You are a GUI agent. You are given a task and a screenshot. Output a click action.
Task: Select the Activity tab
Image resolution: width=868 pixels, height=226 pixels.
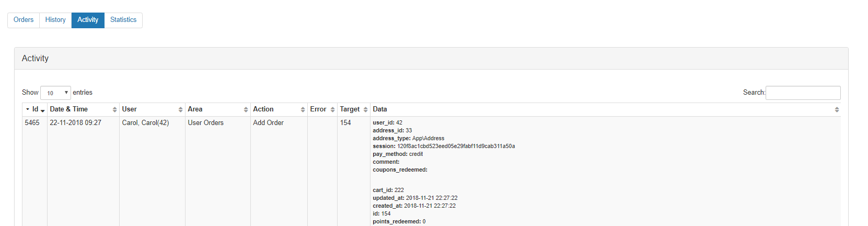pos(88,20)
